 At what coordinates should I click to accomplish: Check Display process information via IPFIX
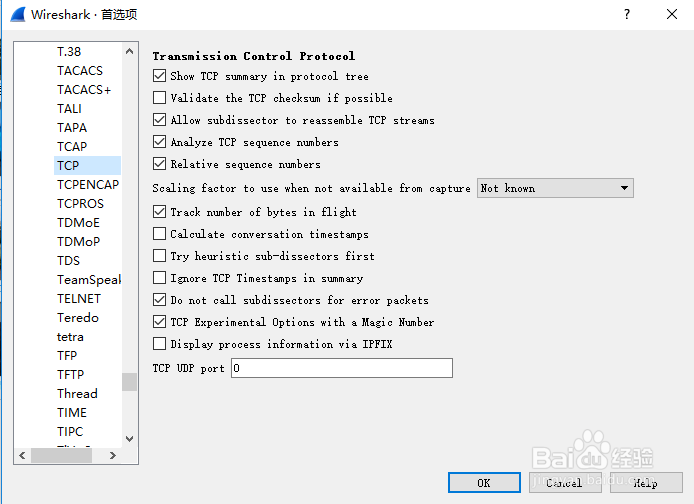coord(159,344)
